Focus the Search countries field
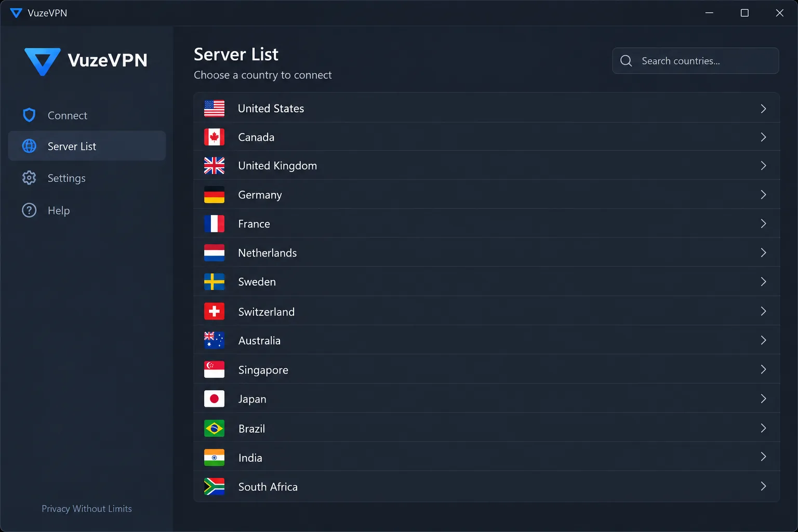 [x=695, y=61]
